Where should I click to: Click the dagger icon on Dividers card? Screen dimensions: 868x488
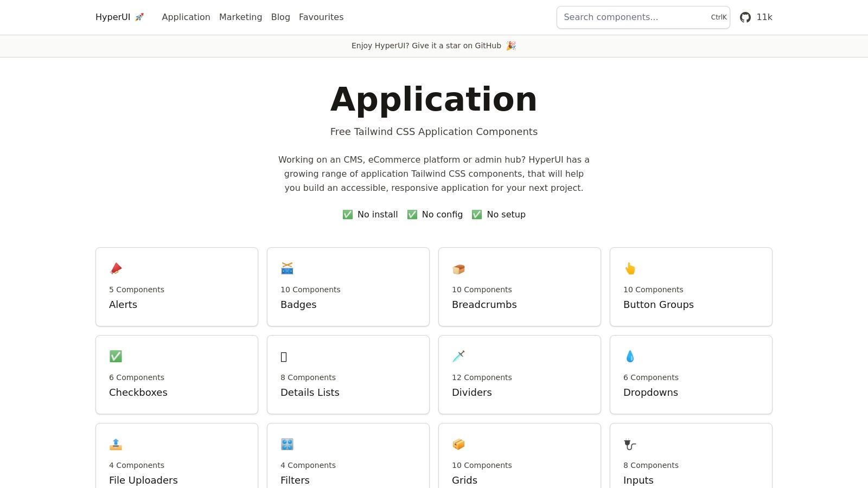458,356
